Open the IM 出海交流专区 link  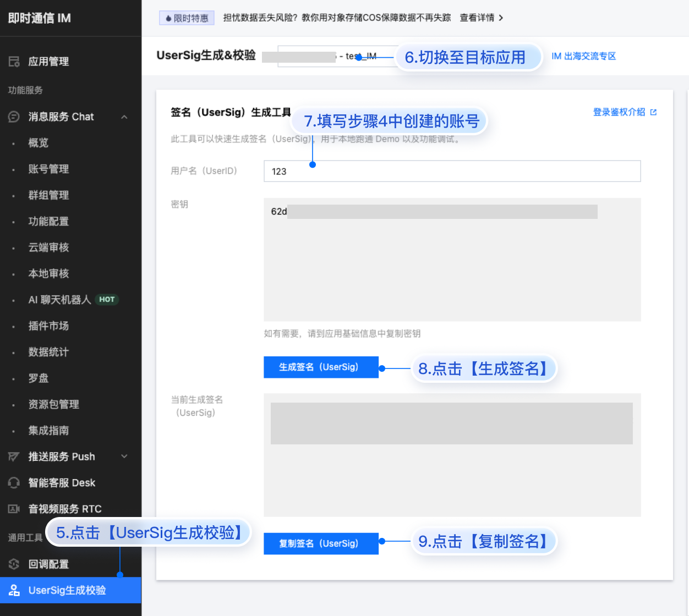point(583,56)
